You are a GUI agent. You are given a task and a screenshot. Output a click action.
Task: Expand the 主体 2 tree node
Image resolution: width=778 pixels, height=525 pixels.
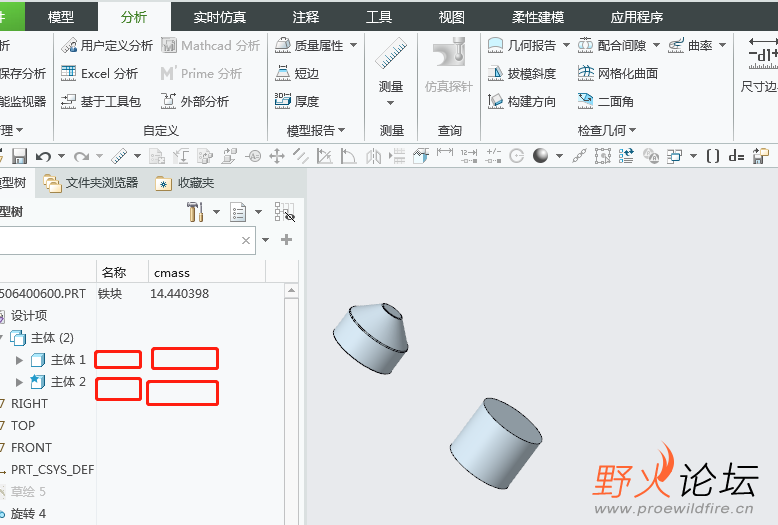pos(19,382)
